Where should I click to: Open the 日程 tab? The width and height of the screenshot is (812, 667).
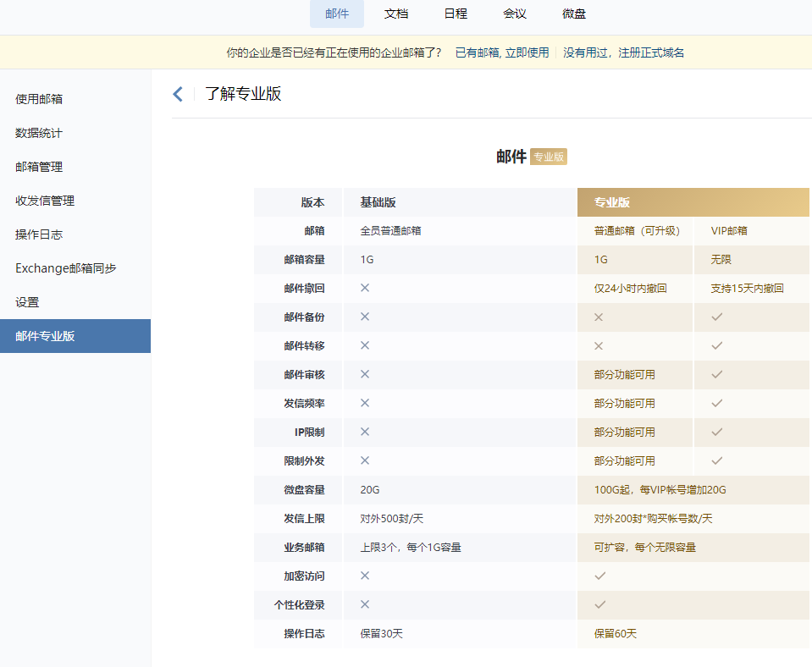coord(456,14)
